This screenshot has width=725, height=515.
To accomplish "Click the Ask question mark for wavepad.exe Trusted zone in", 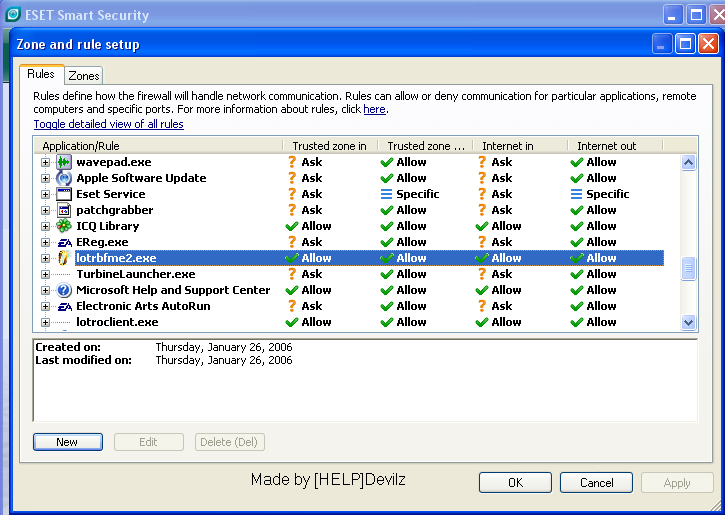I will tap(292, 162).
